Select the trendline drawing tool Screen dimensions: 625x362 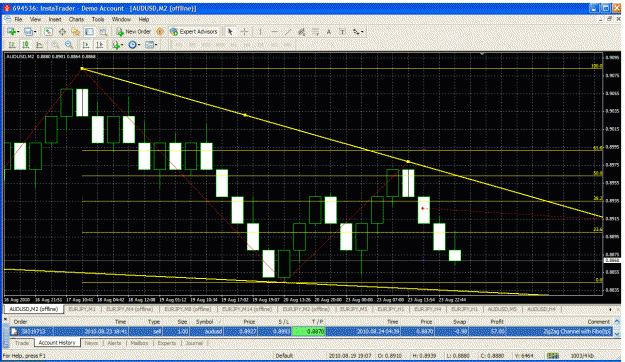(288, 32)
